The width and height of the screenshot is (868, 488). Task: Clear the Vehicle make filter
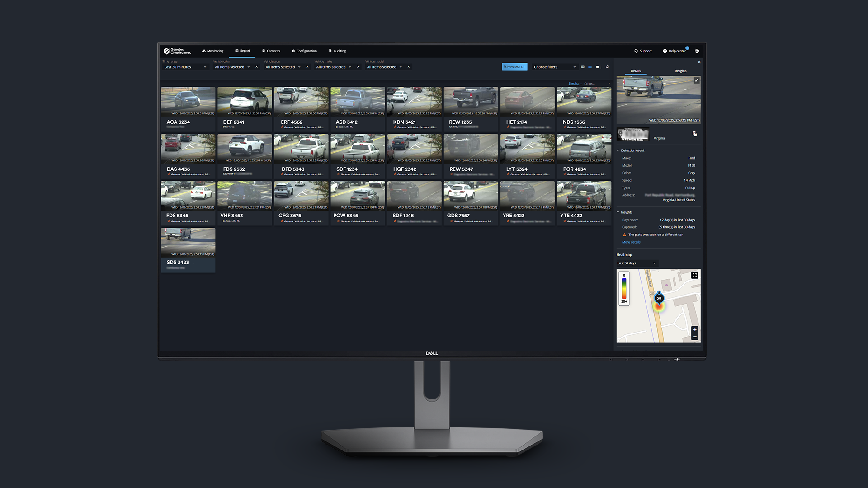[x=358, y=67]
